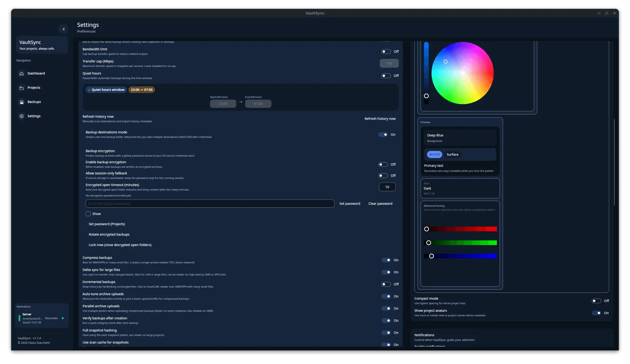Click Set password button
Viewport: 630px width, 364px height.
click(x=349, y=204)
